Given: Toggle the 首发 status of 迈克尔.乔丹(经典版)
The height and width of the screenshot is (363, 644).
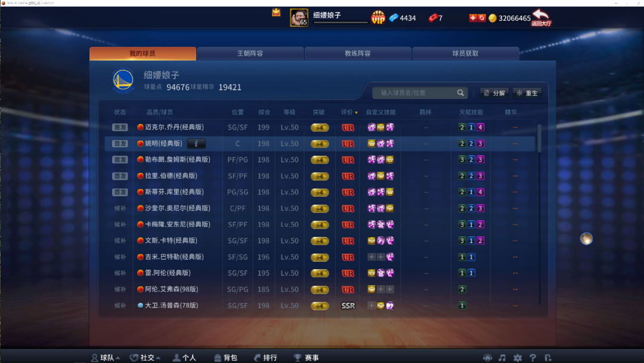Looking at the screenshot, I should tap(120, 127).
